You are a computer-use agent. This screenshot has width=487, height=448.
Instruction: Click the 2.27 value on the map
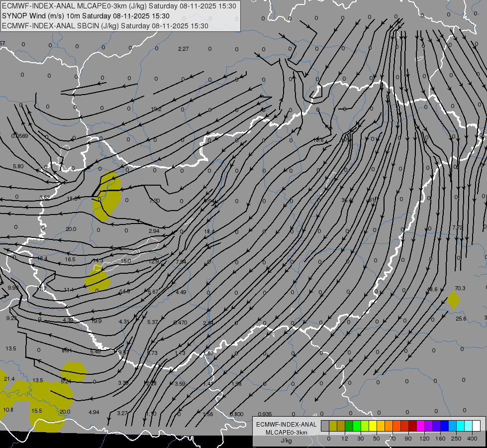tap(184, 49)
